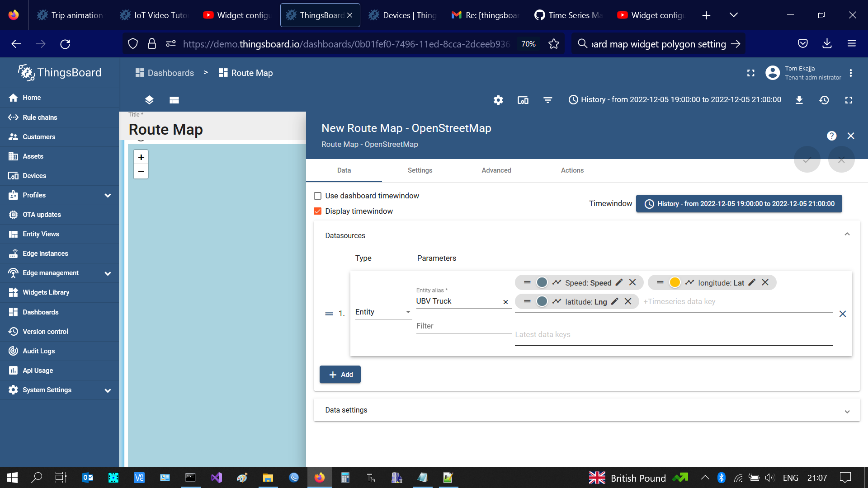Collapse the Datasources section

(847, 234)
